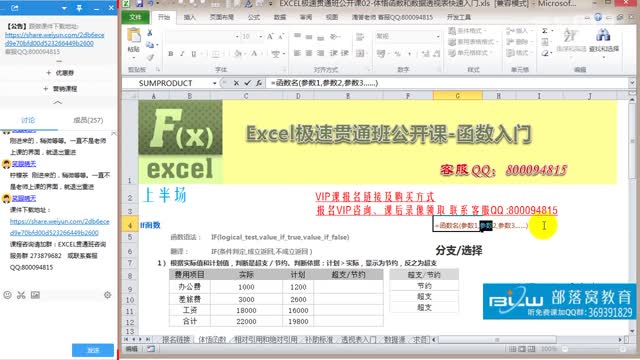The width and height of the screenshot is (640, 360).
Task: Open the font size dropdown
Action: 261,37
